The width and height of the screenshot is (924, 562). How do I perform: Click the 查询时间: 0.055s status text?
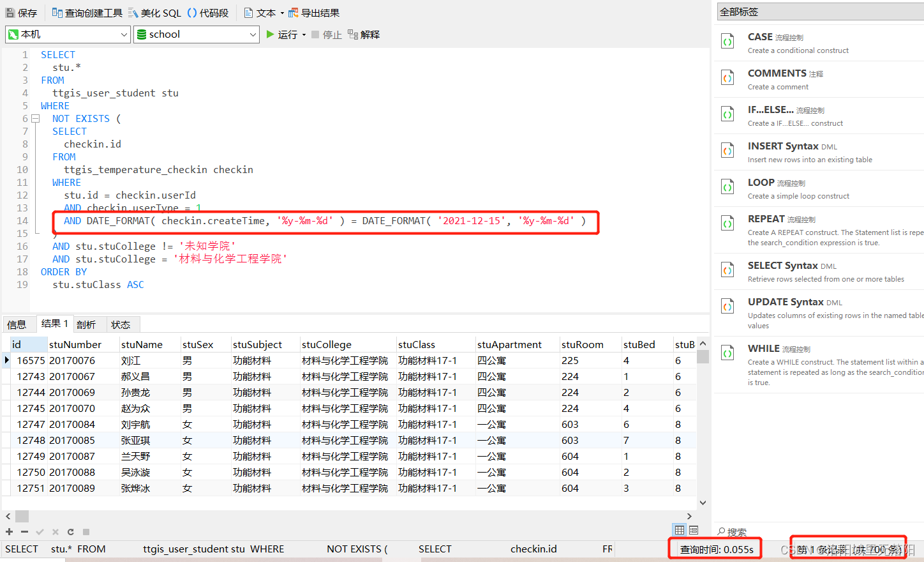(717, 549)
